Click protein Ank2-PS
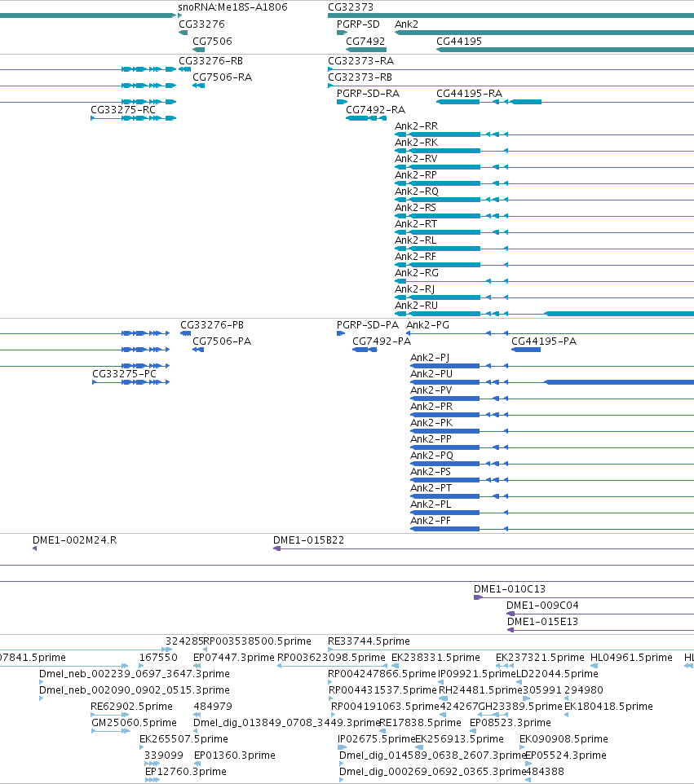This screenshot has height=784, width=694. pyautogui.click(x=431, y=472)
